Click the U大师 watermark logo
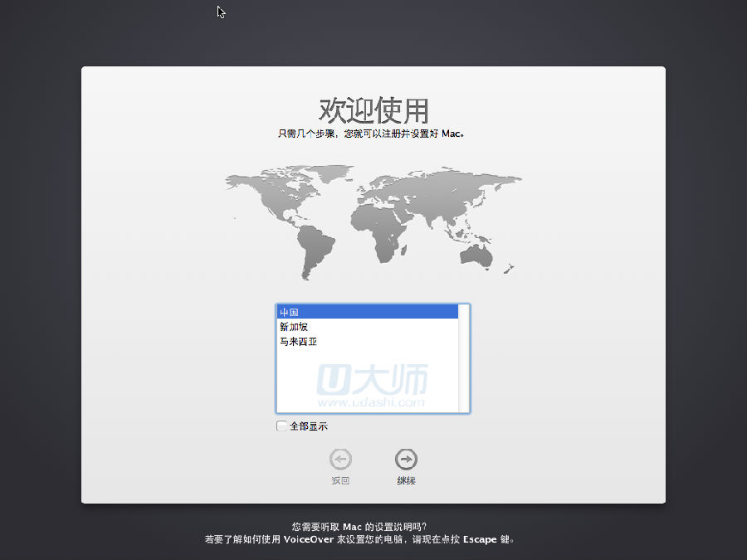747x560 pixels. pyautogui.click(x=373, y=379)
